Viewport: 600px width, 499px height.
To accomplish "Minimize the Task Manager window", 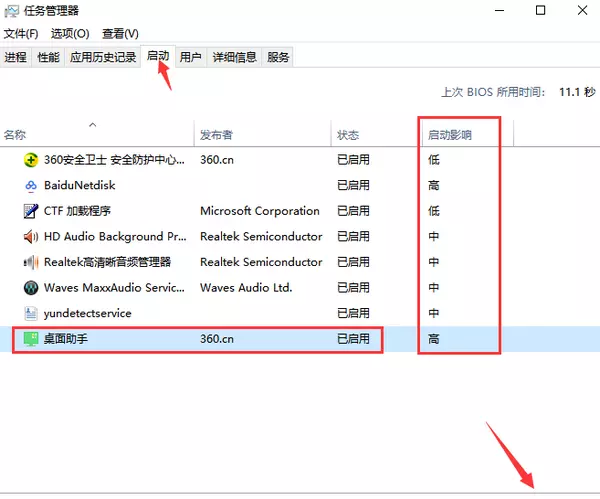I will click(x=499, y=10).
